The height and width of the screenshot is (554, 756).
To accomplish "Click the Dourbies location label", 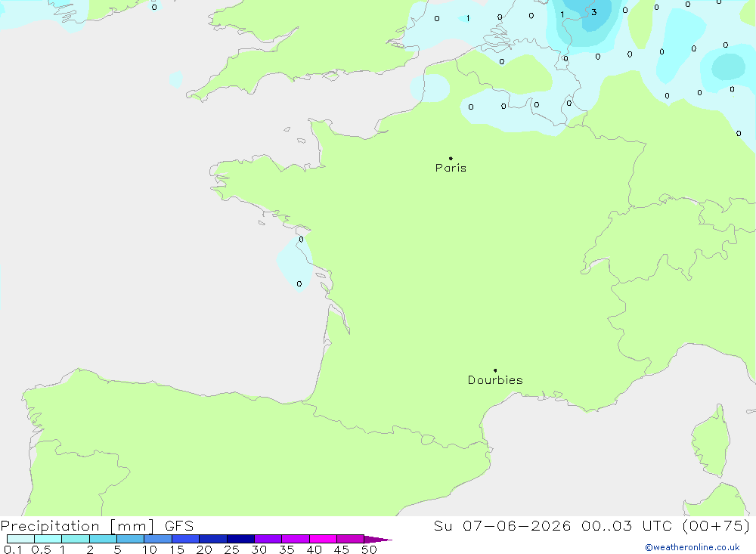I will [495, 380].
